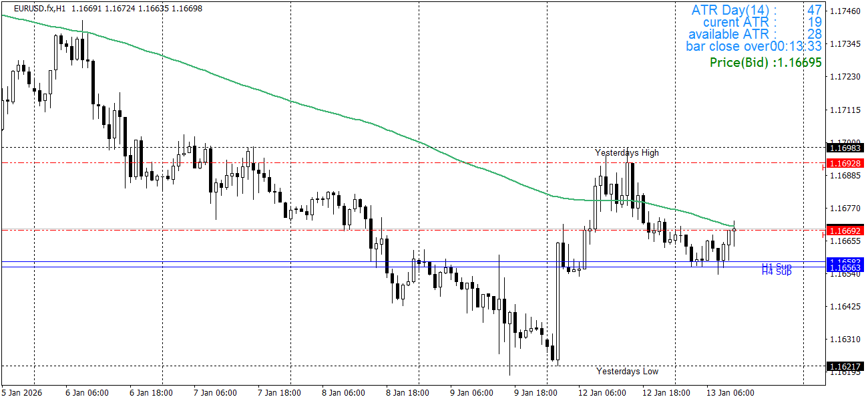Click the 1.16217 price tag

845,366
